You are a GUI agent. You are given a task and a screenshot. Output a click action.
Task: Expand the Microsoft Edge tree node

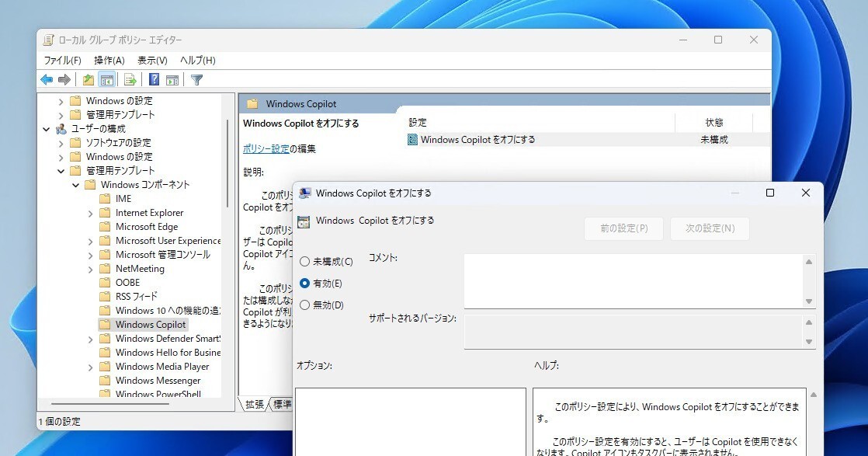[x=91, y=226]
